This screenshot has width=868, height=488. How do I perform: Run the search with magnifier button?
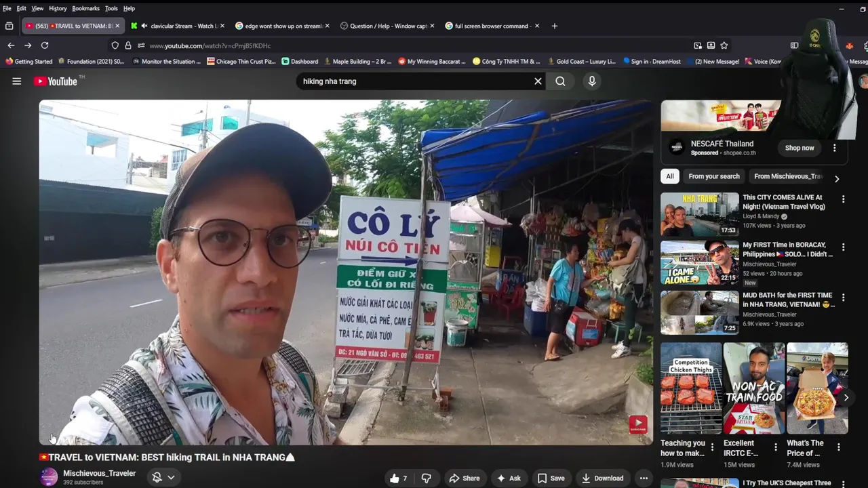(x=560, y=81)
